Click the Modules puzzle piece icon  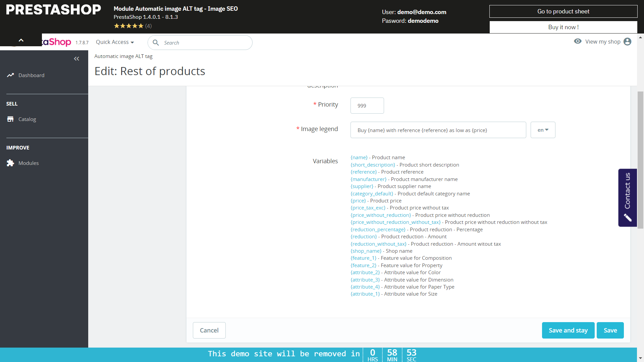pos(10,163)
